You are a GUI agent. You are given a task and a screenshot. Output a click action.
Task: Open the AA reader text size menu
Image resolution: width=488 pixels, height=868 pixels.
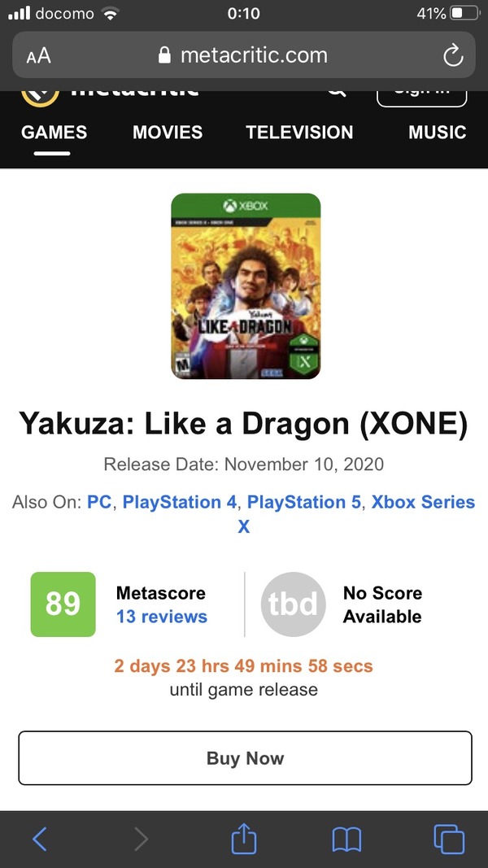coord(38,55)
